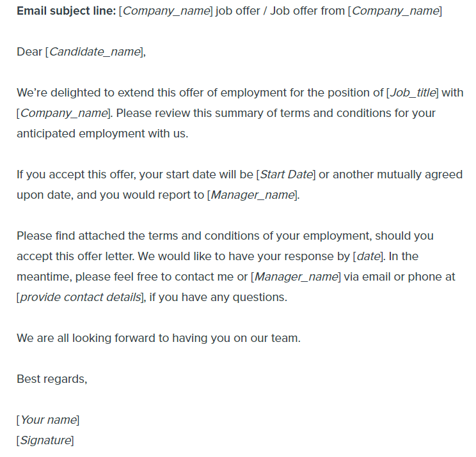Viewport: 476px width, 457px height.
Task: Click the "Best regards," closing line
Action: [x=52, y=379]
